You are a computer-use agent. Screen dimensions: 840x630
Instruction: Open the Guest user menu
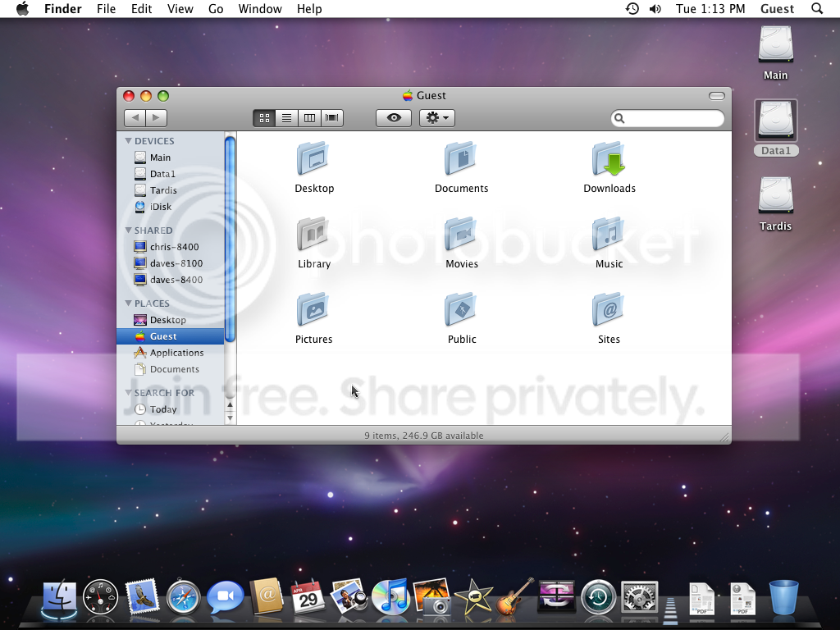point(777,8)
